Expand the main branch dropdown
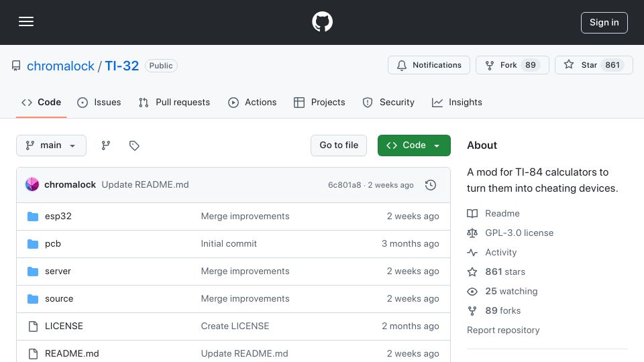The width and height of the screenshot is (644, 362). (52, 145)
